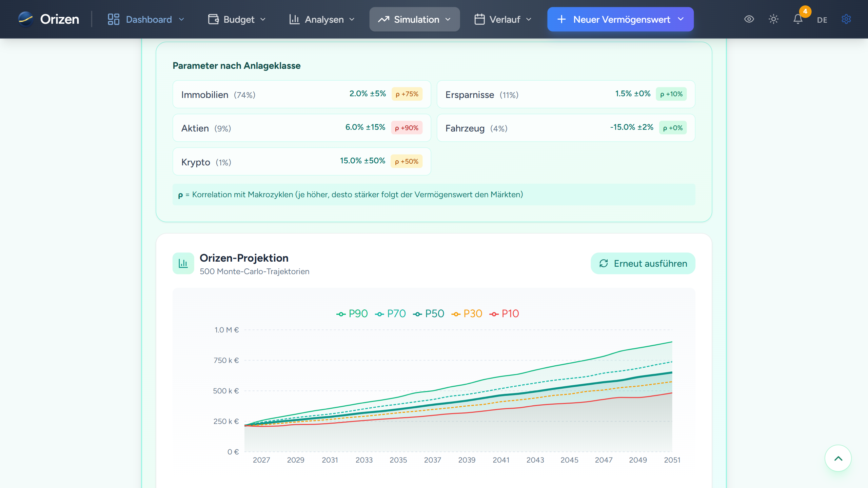
Task: Click the Verlauf calendar icon
Action: coord(479,19)
